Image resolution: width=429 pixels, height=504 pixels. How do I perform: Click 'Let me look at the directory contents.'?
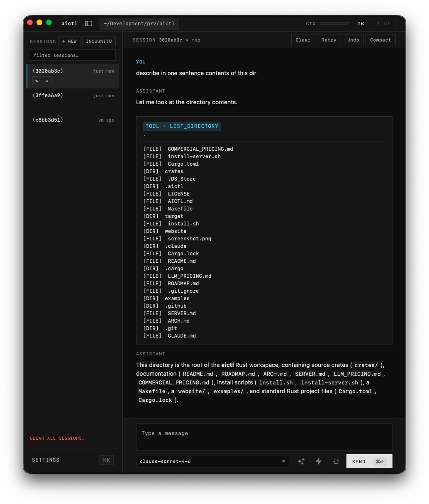click(x=187, y=102)
